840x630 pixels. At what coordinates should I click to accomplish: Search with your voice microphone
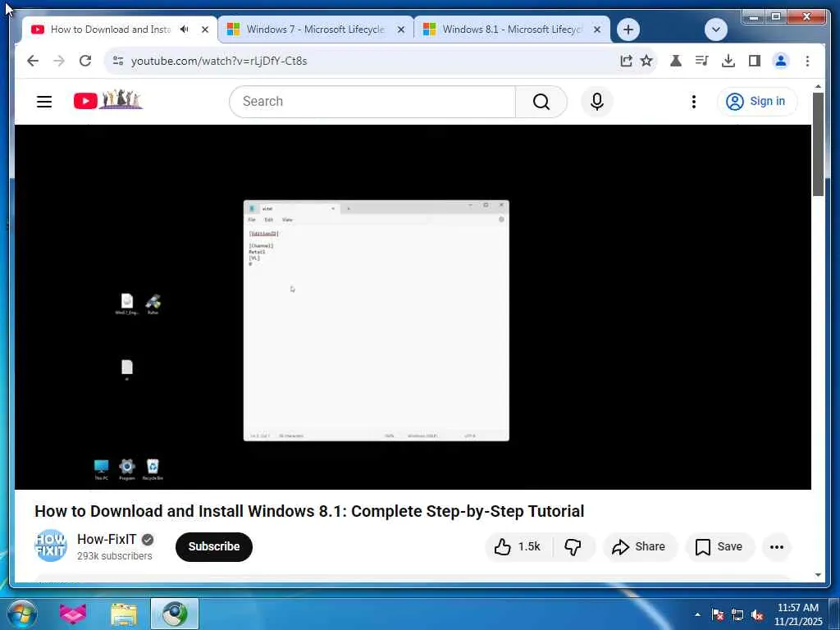(x=597, y=101)
